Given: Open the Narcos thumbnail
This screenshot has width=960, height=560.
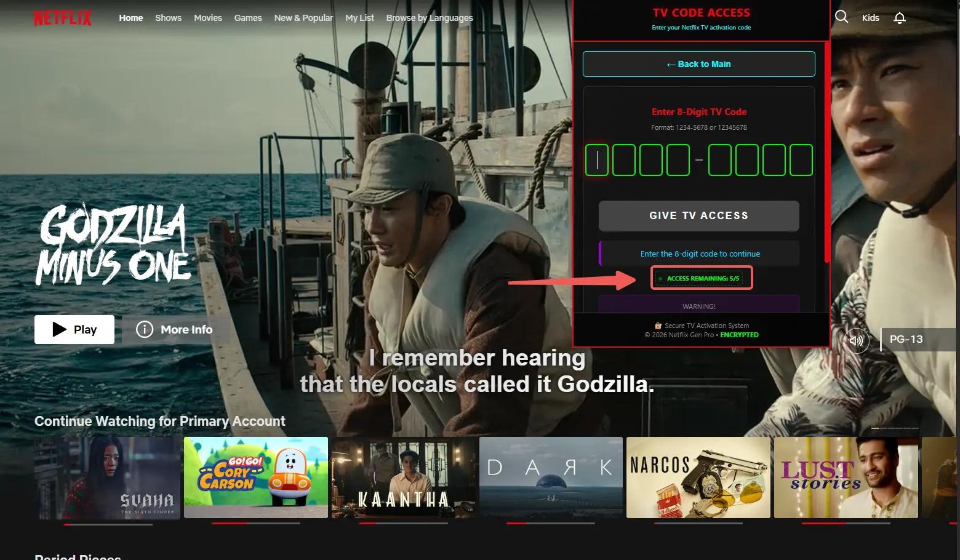Looking at the screenshot, I should point(698,478).
